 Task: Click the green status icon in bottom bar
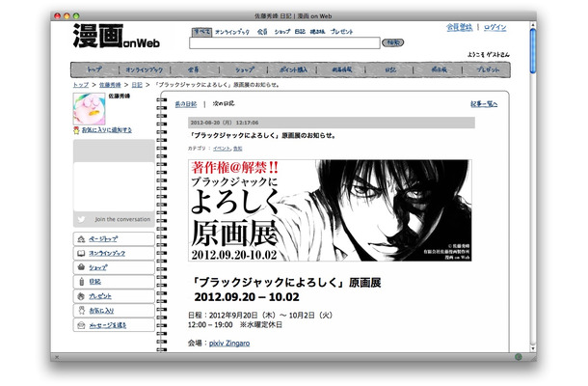pos(519,357)
